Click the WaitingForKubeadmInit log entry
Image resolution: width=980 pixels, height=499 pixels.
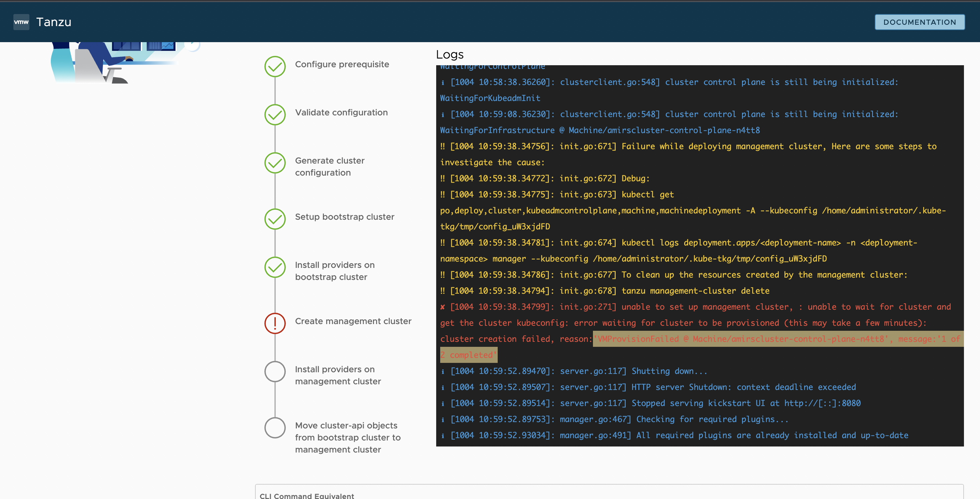[490, 98]
